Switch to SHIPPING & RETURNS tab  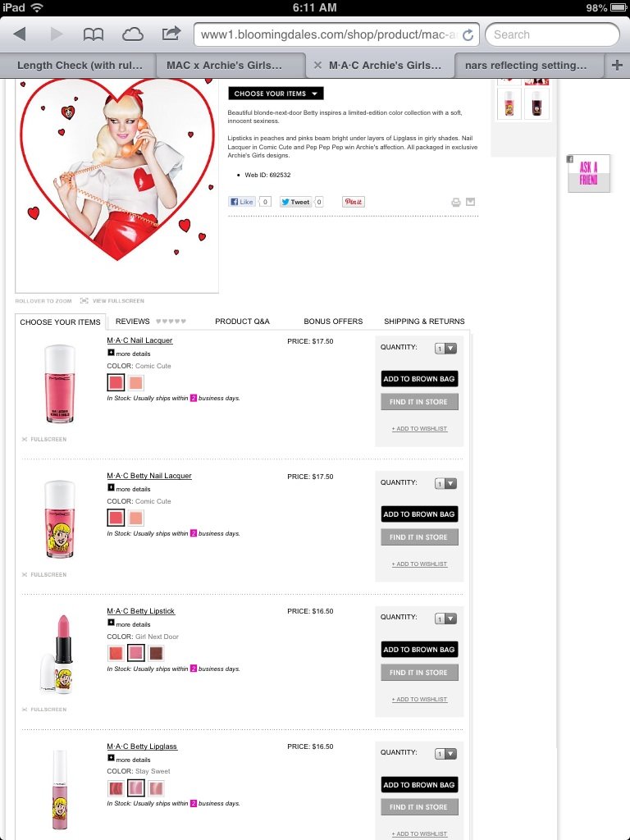424,322
